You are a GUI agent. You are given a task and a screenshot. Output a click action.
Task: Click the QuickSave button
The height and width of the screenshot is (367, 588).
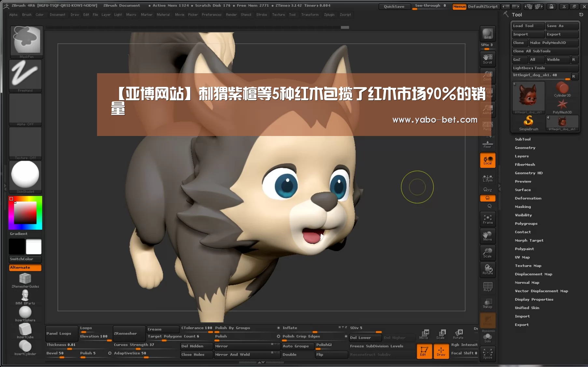pos(394,7)
